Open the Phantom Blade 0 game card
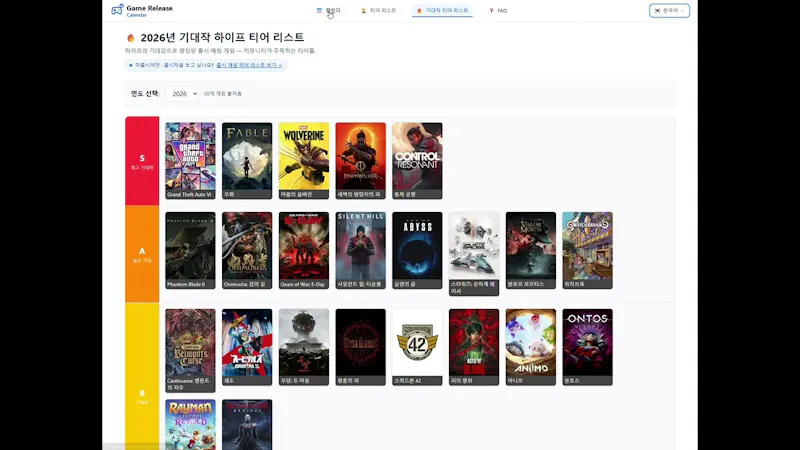Image resolution: width=800 pixels, height=450 pixels. pos(190,251)
